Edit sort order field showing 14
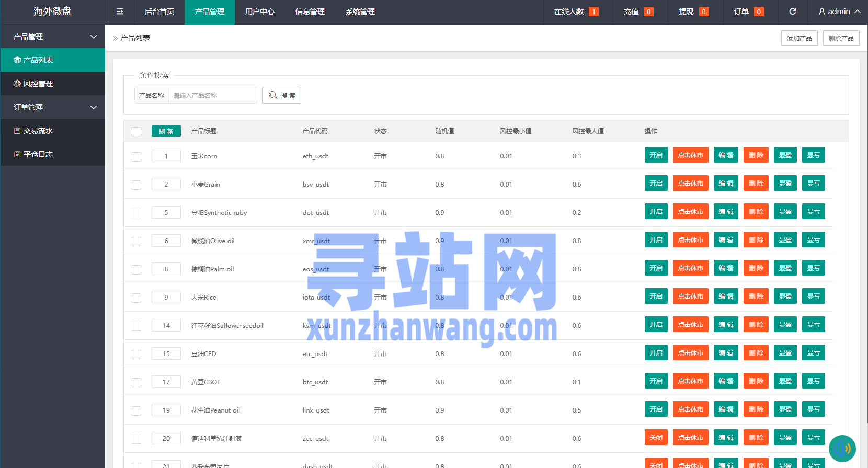The height and width of the screenshot is (468, 868). tap(166, 325)
